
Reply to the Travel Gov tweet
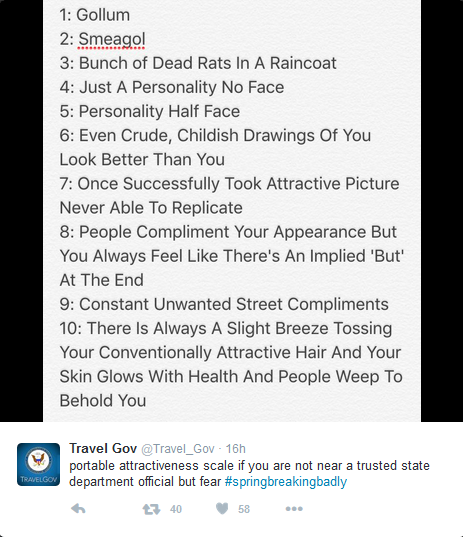pos(78,509)
